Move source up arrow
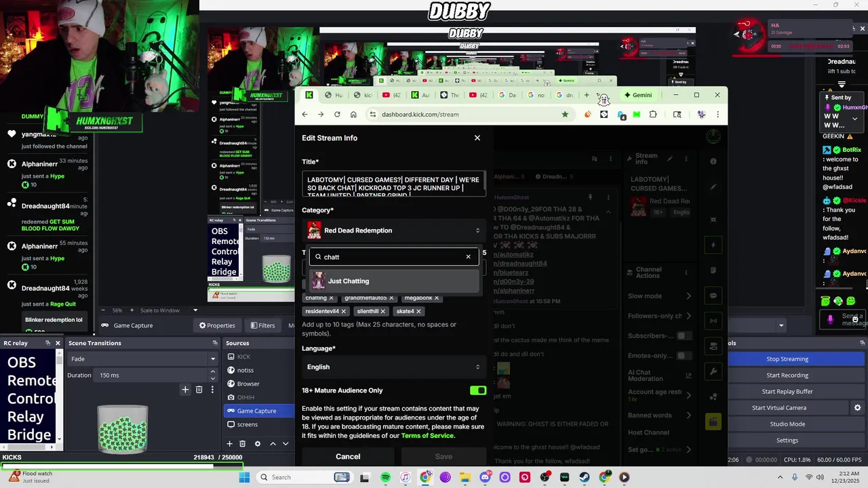Viewport: 868px width, 488px height. (273, 444)
